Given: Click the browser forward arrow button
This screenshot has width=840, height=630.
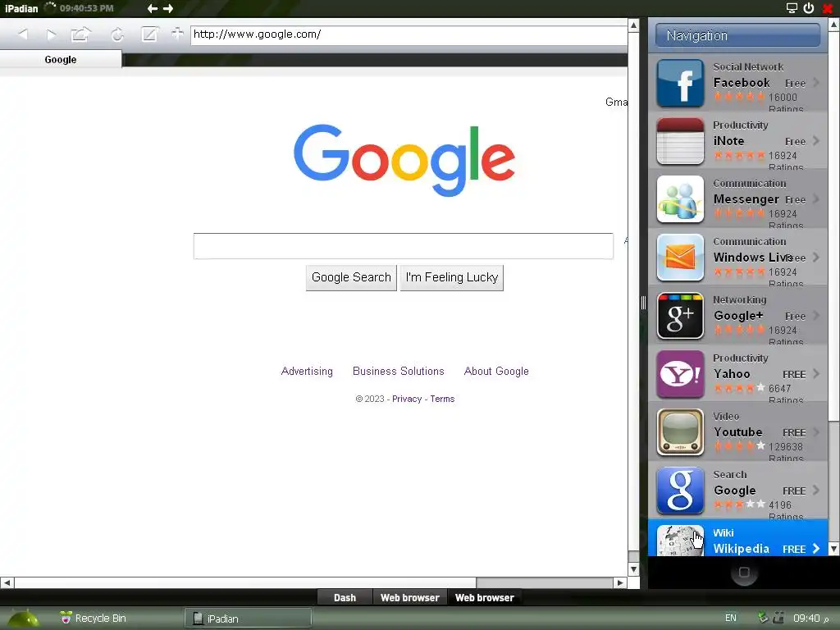Looking at the screenshot, I should (x=52, y=34).
